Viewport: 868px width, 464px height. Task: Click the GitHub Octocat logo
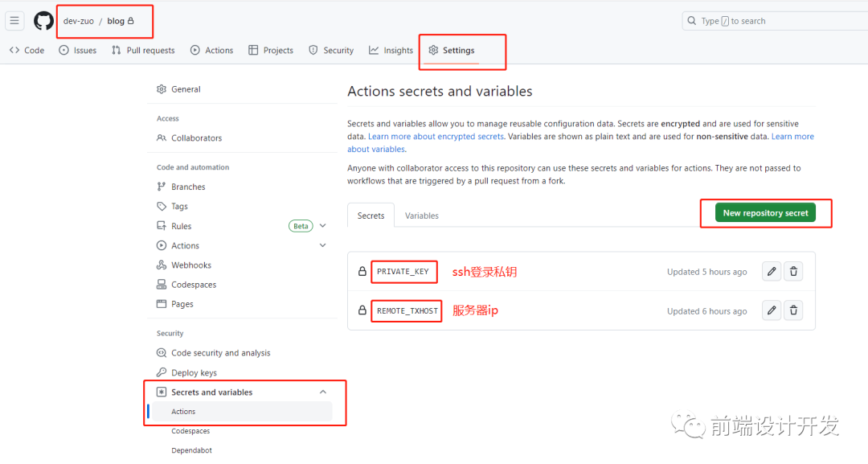43,21
